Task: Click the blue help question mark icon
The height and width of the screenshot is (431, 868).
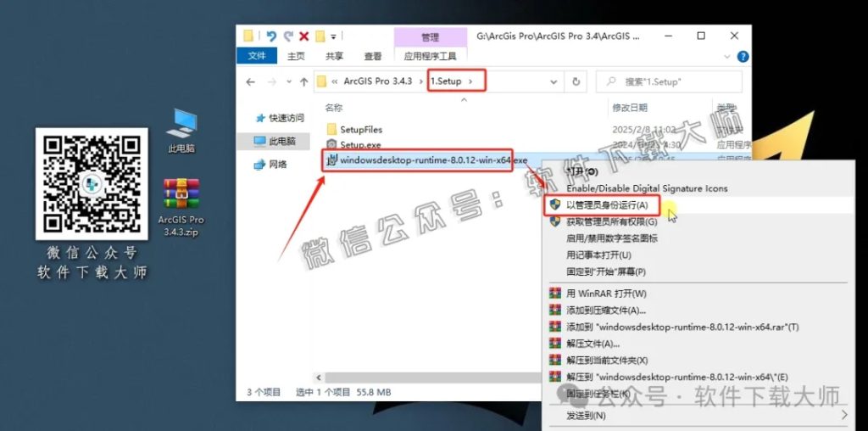Action: tap(743, 57)
